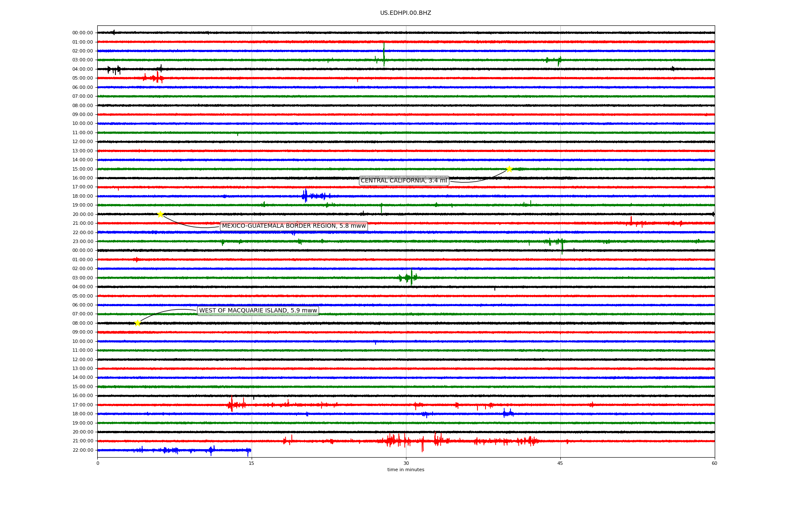Viewport: 812px width, 508px height.
Task: Click the 'time in minutes' axis label
Action: [x=405, y=469]
